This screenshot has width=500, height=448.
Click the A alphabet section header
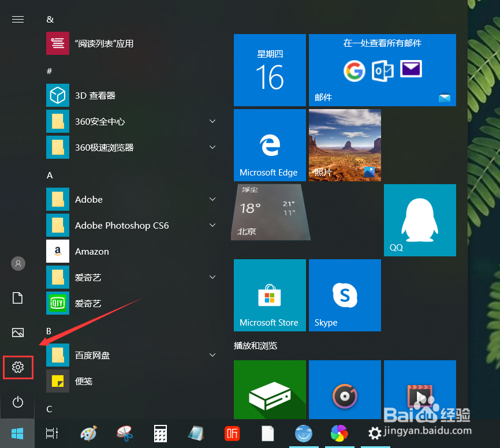(50, 175)
